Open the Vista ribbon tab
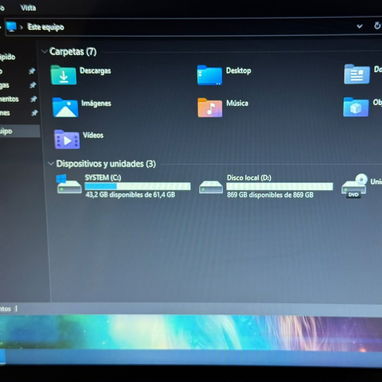 [28, 8]
